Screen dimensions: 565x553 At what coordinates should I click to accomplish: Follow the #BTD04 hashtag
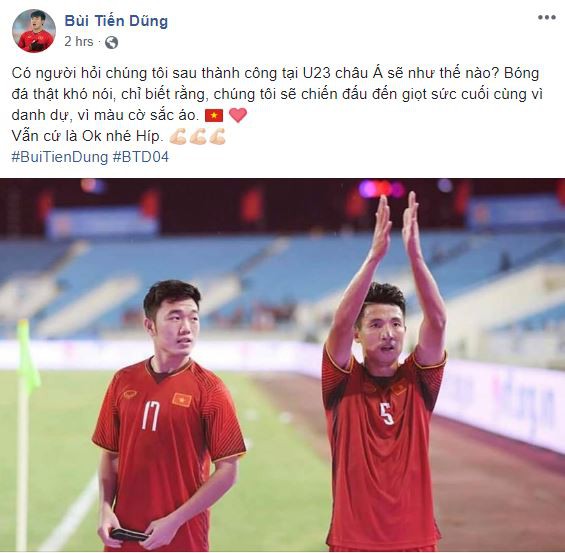coord(141,157)
